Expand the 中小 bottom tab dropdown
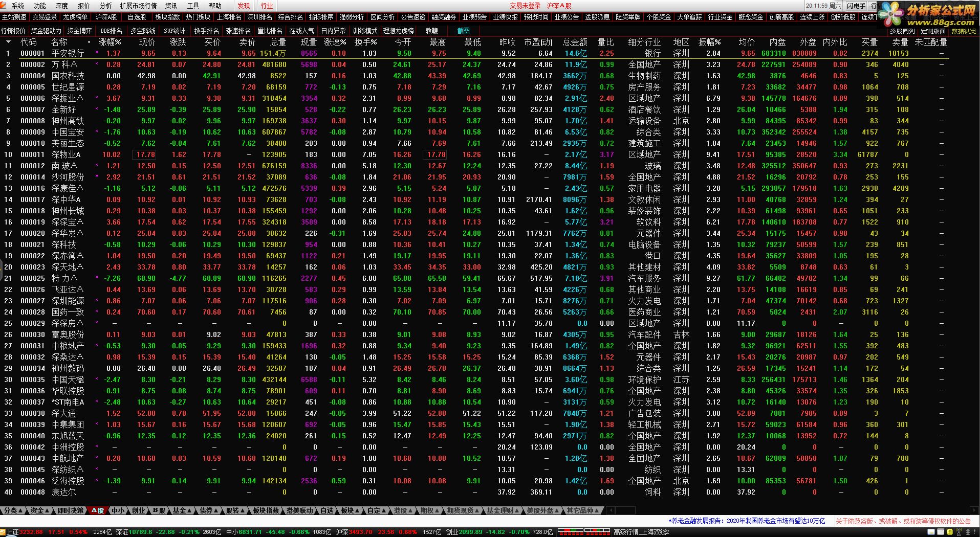This screenshot has height=537, width=980. pyautogui.click(x=119, y=510)
